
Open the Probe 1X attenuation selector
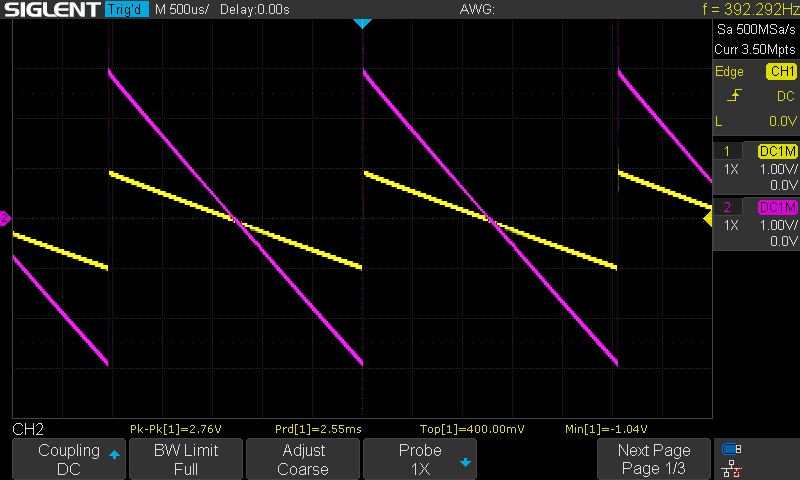(419, 459)
